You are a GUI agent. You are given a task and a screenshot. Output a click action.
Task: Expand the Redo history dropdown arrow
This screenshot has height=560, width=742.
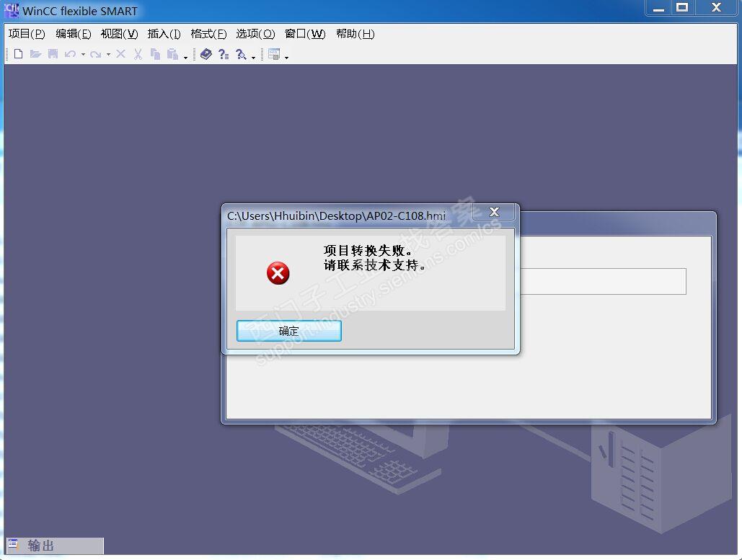pyautogui.click(x=108, y=55)
